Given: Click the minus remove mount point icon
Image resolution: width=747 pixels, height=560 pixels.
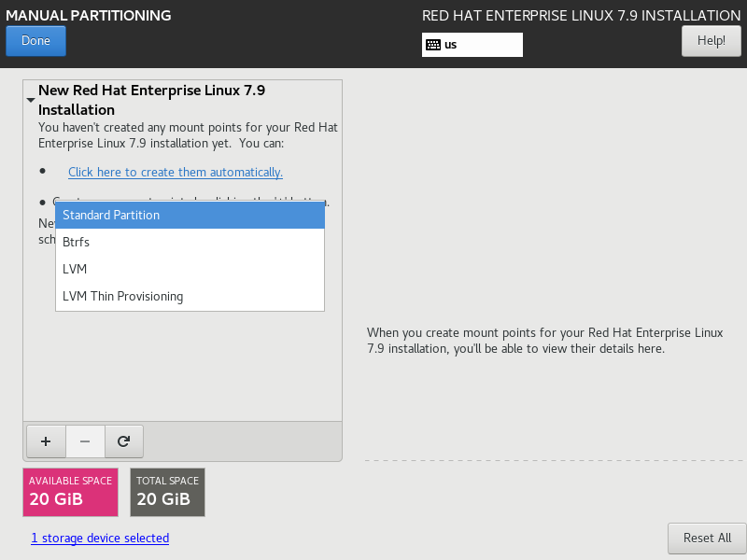Looking at the screenshot, I should tap(85, 441).
